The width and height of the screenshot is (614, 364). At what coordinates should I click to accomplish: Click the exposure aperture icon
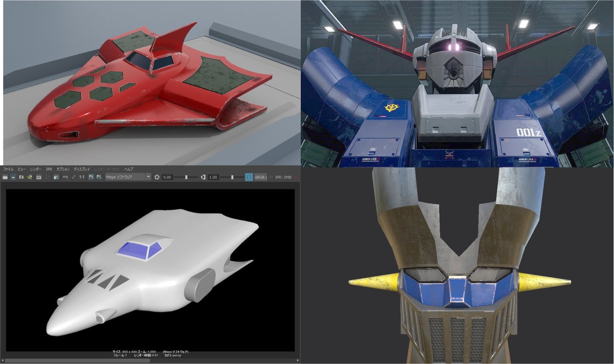pos(157,177)
